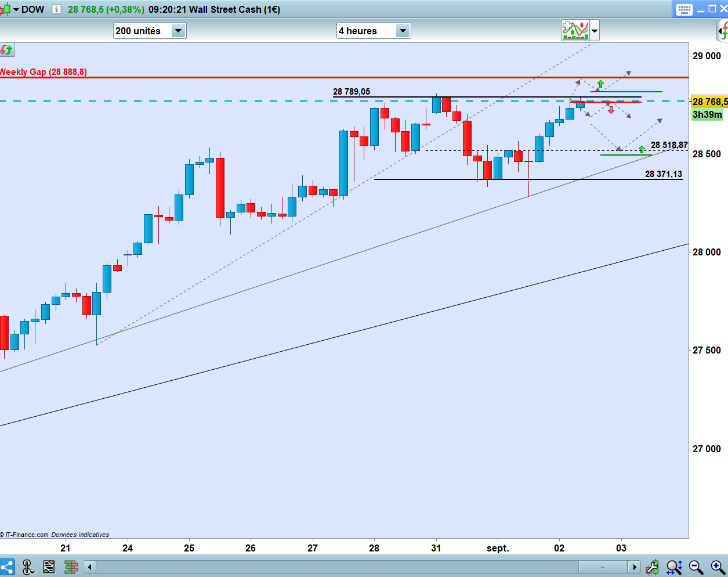Click the 'Wall Street Cash (1€)' title text
Image resolution: width=728 pixels, height=577 pixels.
[235, 9]
